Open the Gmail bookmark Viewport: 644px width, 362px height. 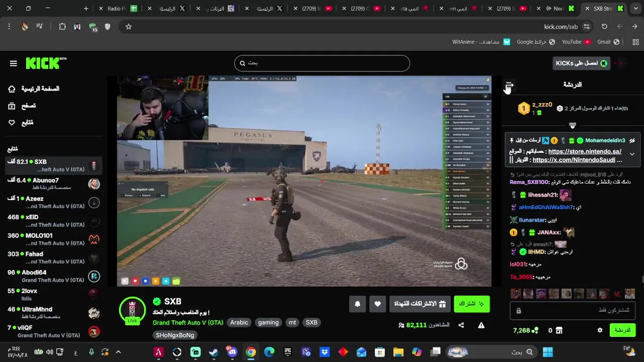pos(608,42)
